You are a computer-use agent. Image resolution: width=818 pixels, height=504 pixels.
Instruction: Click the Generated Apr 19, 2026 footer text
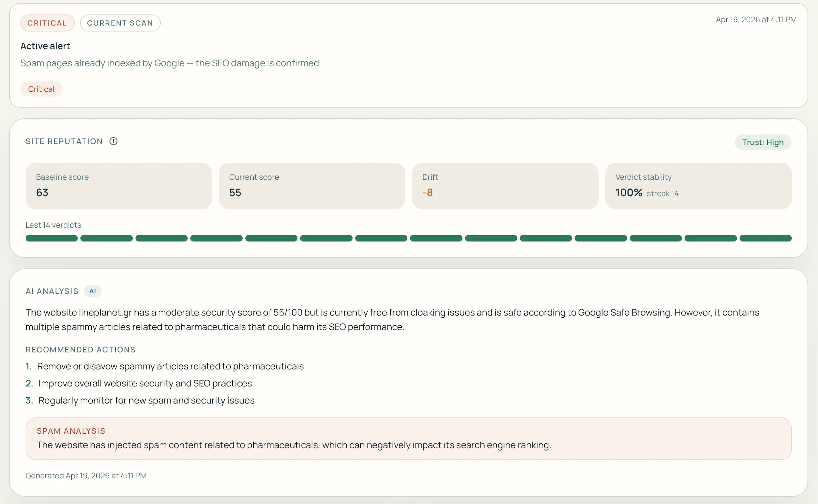(x=86, y=476)
